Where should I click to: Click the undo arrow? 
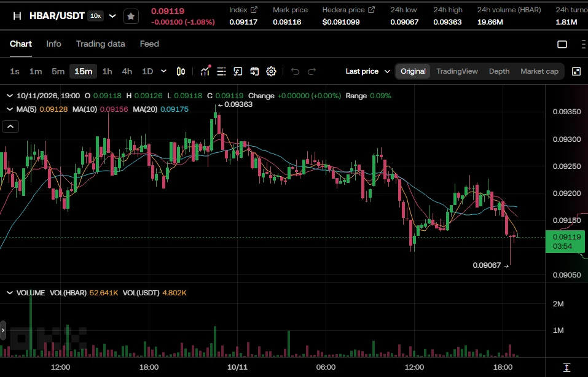pyautogui.click(x=295, y=71)
